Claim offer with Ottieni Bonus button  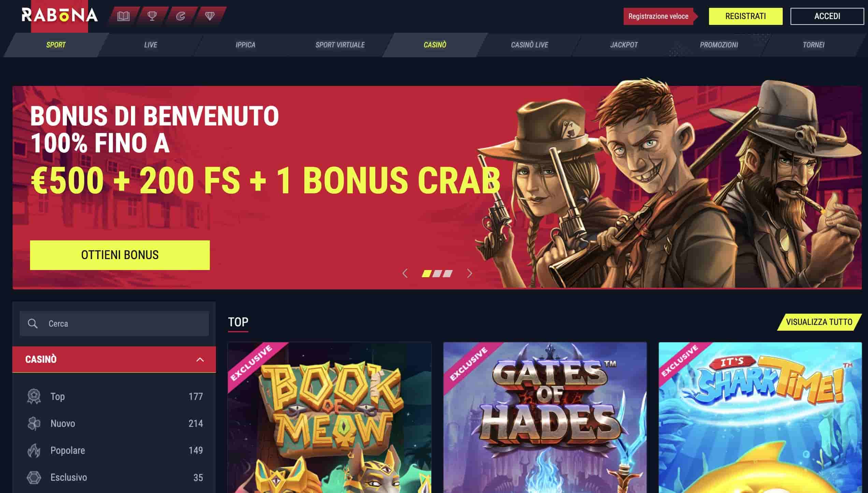click(x=120, y=255)
